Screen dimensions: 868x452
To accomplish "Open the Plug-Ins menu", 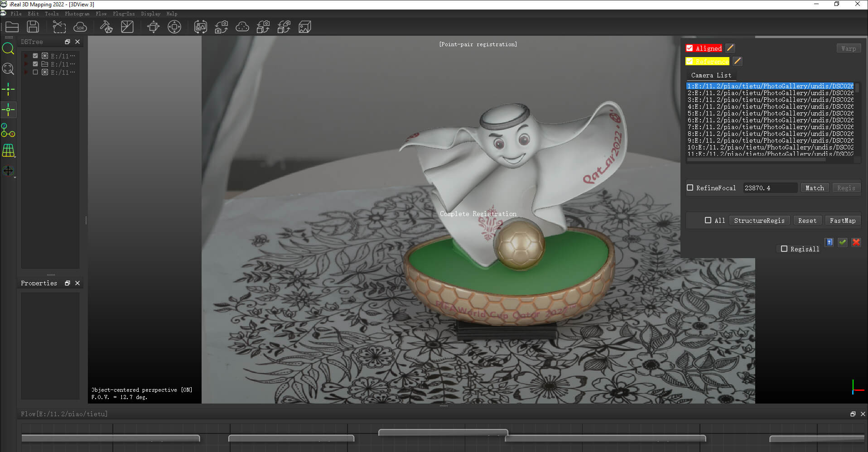I will 124,14.
